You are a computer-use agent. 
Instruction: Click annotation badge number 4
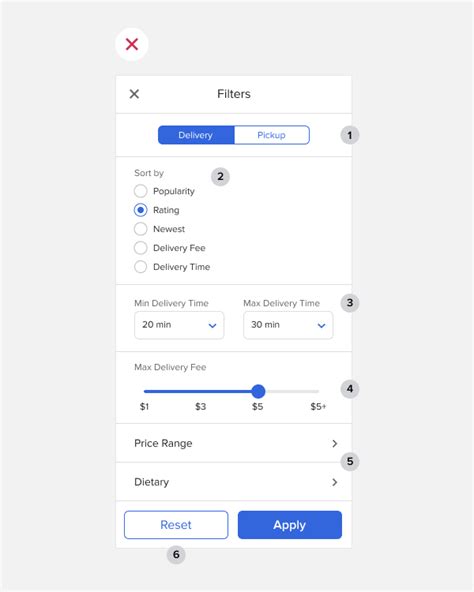pyautogui.click(x=350, y=389)
